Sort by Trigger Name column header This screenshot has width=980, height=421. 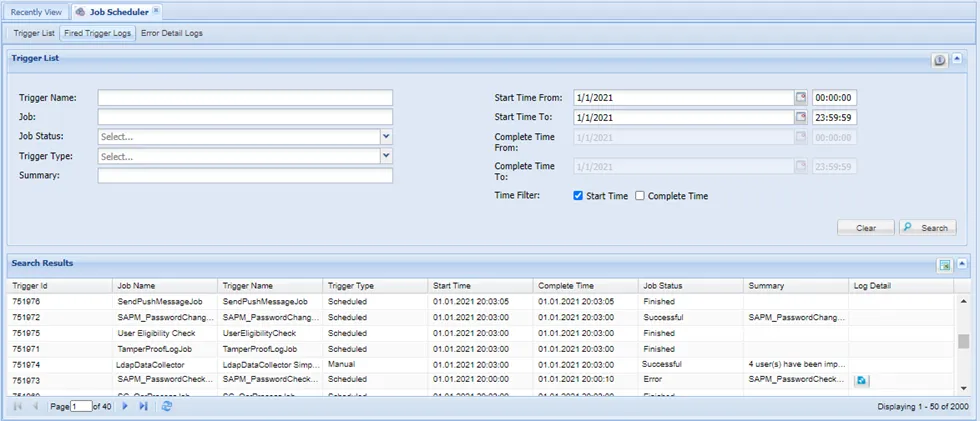(x=270, y=286)
